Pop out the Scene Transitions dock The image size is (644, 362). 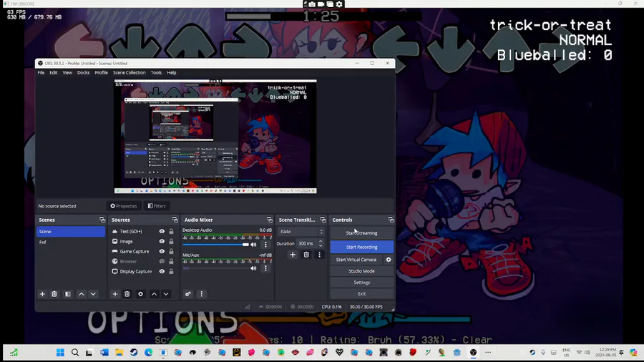coord(323,220)
